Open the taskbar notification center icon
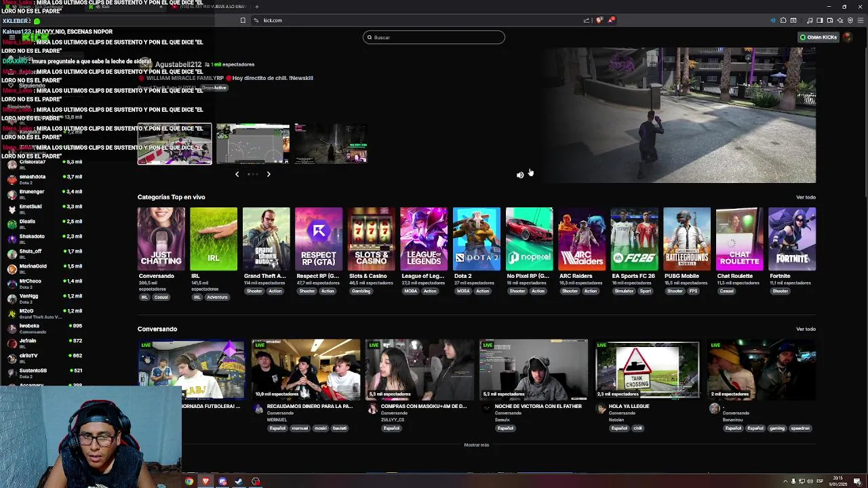Image resolution: width=868 pixels, height=488 pixels. (x=857, y=482)
